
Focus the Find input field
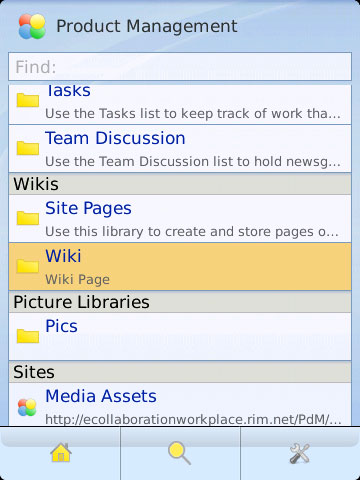point(180,66)
